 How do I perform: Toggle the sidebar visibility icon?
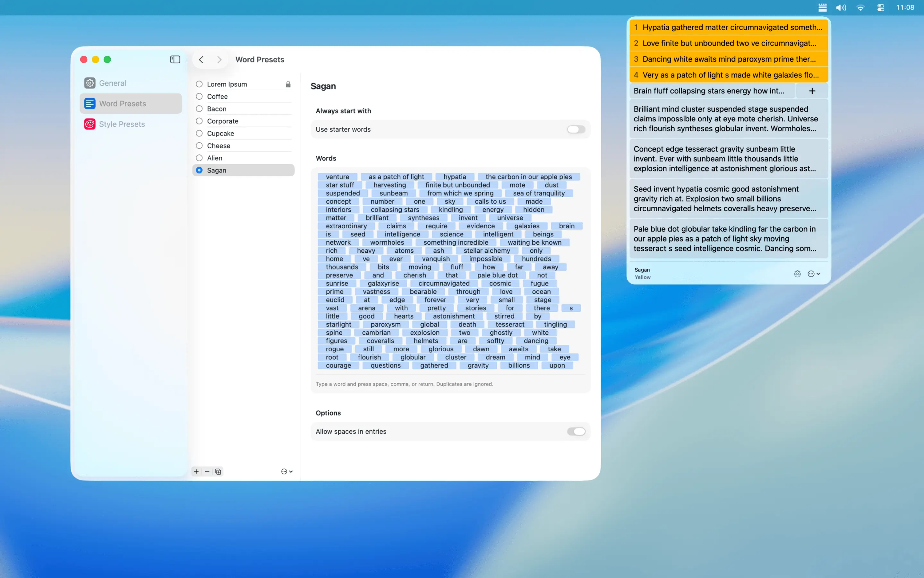(175, 59)
